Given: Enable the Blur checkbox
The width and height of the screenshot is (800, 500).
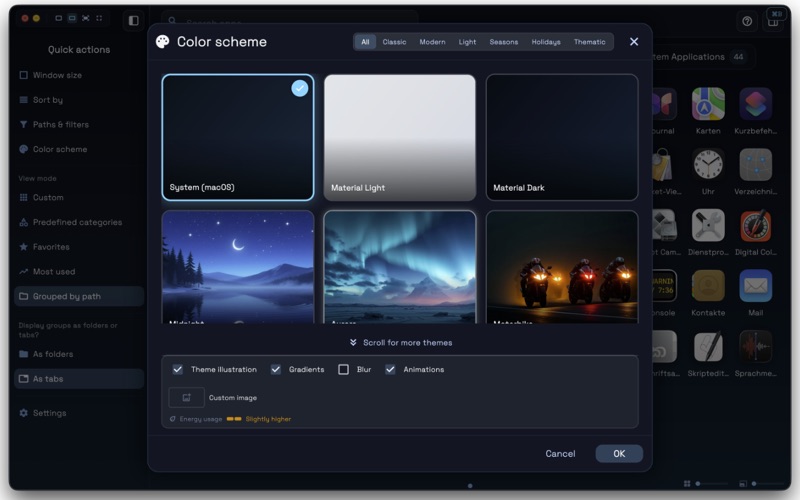Looking at the screenshot, I should (343, 369).
